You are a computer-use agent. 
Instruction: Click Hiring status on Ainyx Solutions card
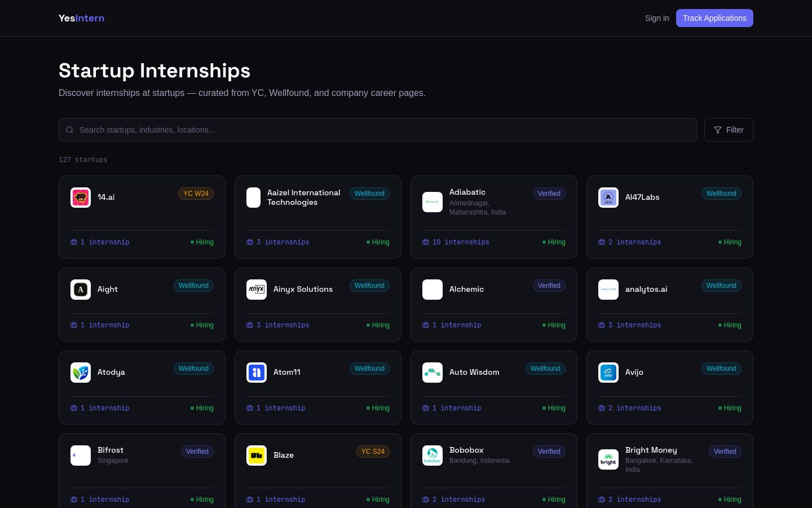click(x=378, y=325)
